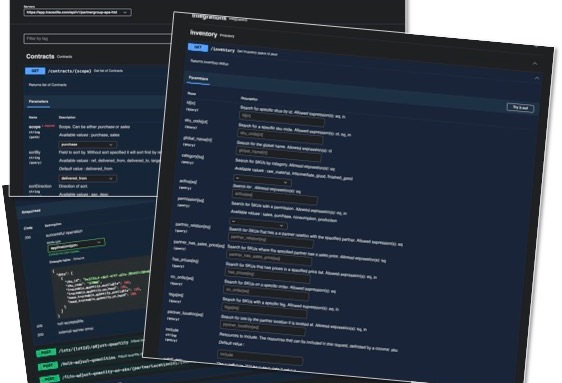562x383 pixels.
Task: Click the Contracts tag heading
Action: pos(40,57)
